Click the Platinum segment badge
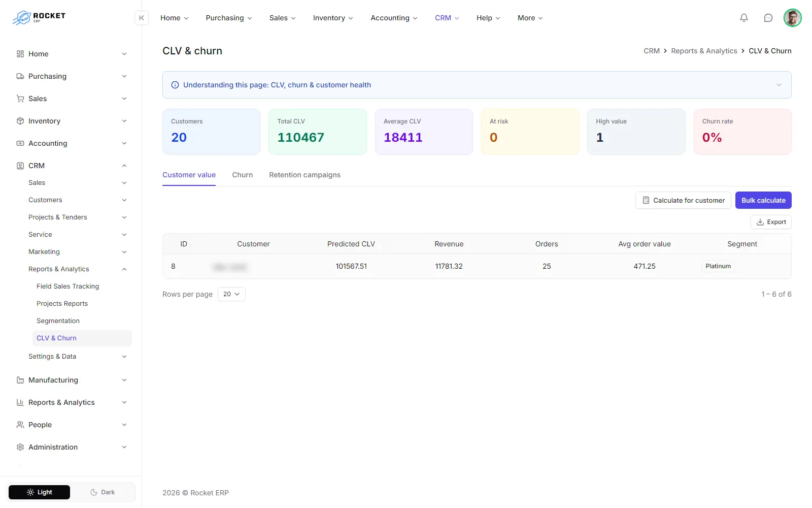 718,266
